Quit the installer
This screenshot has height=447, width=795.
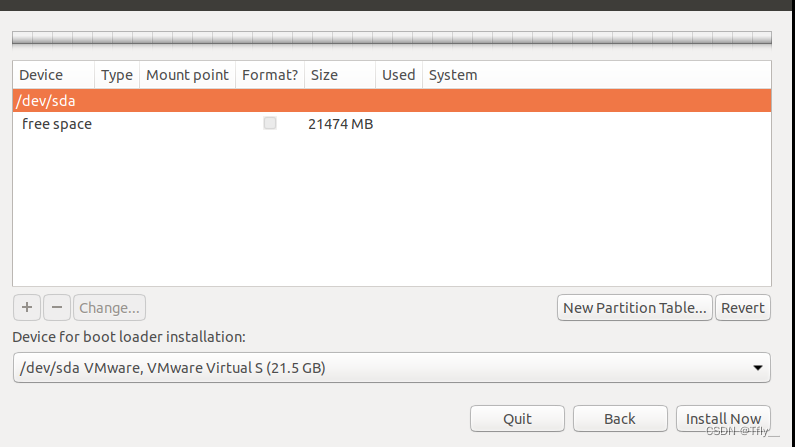pos(517,419)
